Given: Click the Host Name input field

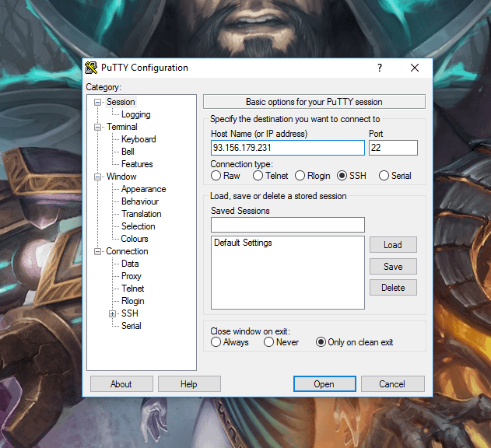Looking at the screenshot, I should tap(287, 148).
